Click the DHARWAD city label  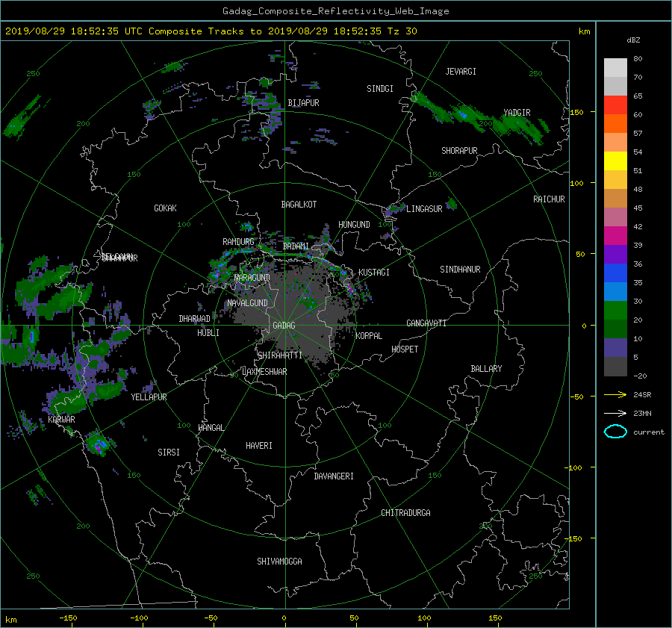click(195, 319)
